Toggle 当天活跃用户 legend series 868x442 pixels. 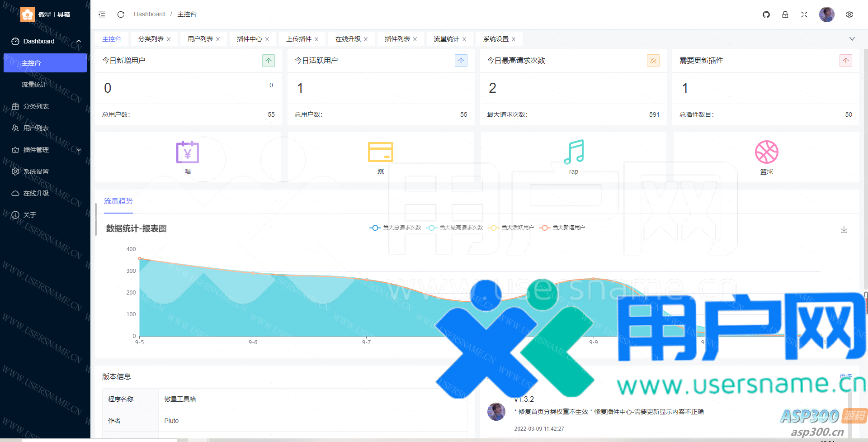(x=511, y=228)
